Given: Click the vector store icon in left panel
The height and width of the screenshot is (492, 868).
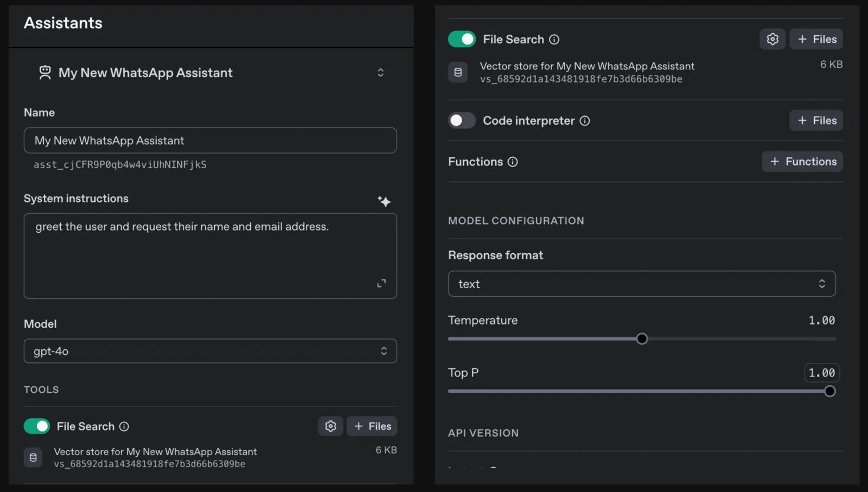Looking at the screenshot, I should point(33,457).
